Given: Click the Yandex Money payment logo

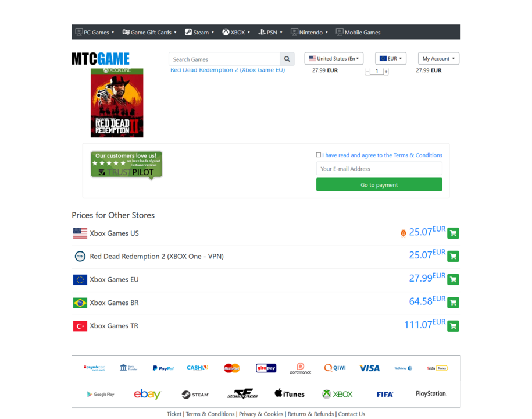Looking at the screenshot, I should pyautogui.click(x=438, y=368).
